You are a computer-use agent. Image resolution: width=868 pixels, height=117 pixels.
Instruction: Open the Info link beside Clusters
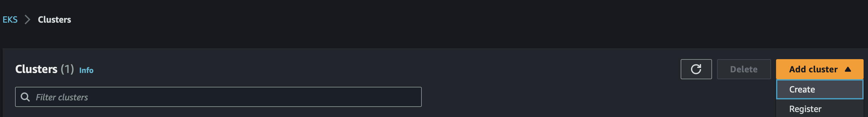pyautogui.click(x=86, y=70)
